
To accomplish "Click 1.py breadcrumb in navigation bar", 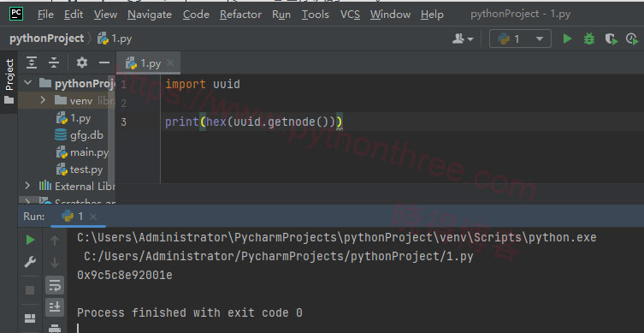I will (115, 39).
